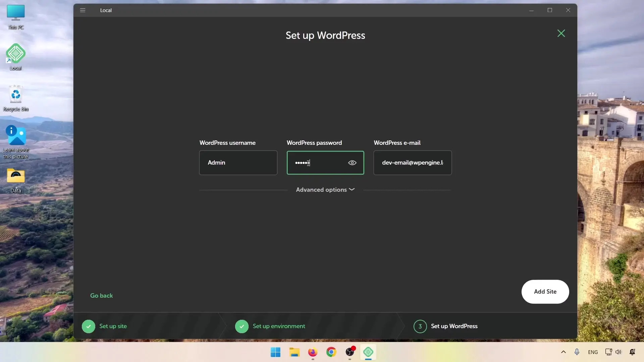Open the Windows Start menu
The height and width of the screenshot is (362, 644).
point(275,352)
